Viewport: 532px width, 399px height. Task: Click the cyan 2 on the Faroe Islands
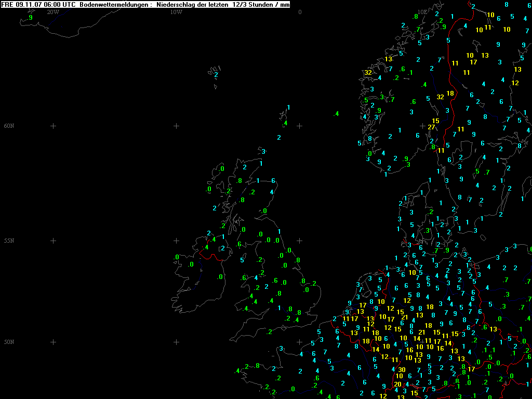click(x=216, y=75)
